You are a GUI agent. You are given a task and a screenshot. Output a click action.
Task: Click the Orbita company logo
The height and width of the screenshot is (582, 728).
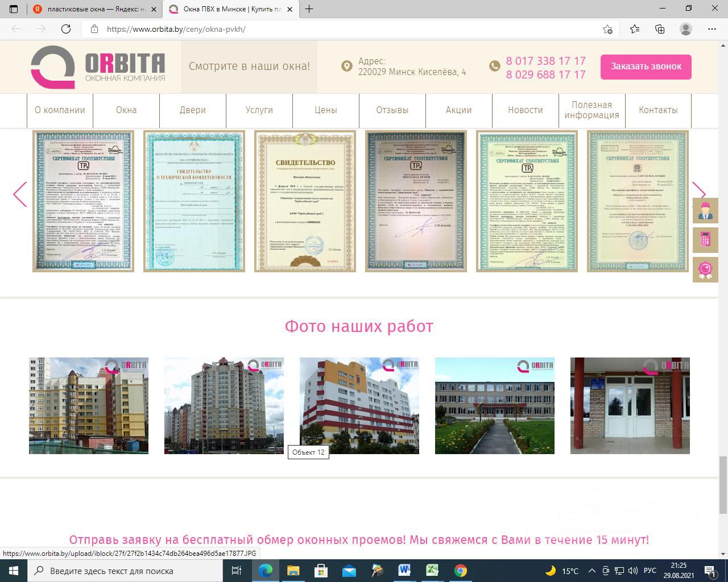tap(98, 67)
